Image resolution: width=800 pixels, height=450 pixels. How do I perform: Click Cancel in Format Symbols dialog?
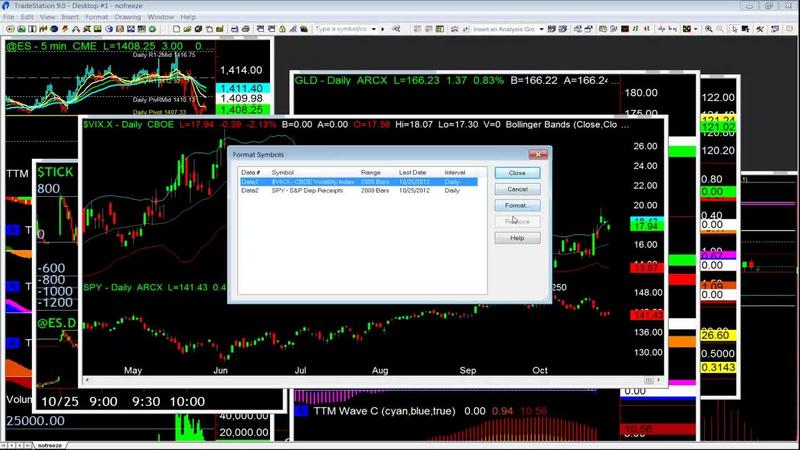coord(517,189)
